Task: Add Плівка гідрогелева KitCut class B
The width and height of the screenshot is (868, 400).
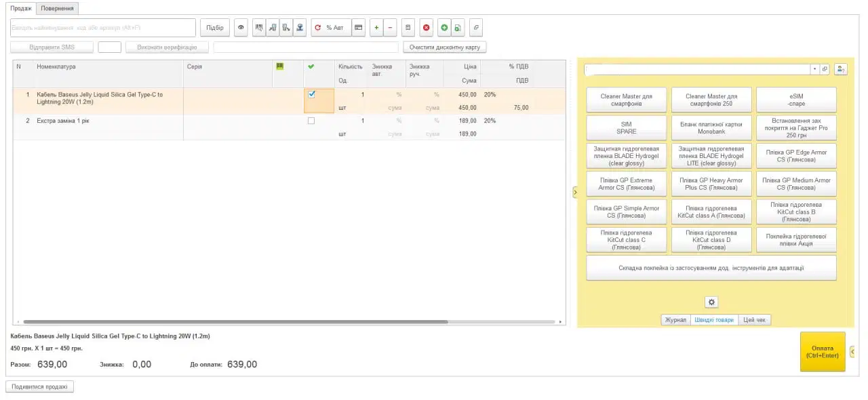Action: (x=796, y=212)
